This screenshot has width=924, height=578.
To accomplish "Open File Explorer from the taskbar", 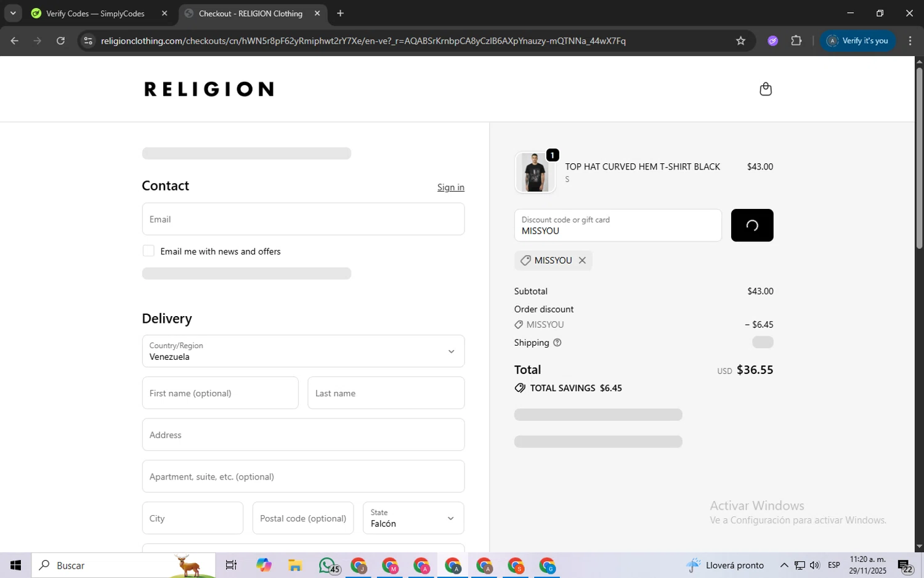I will (295, 565).
